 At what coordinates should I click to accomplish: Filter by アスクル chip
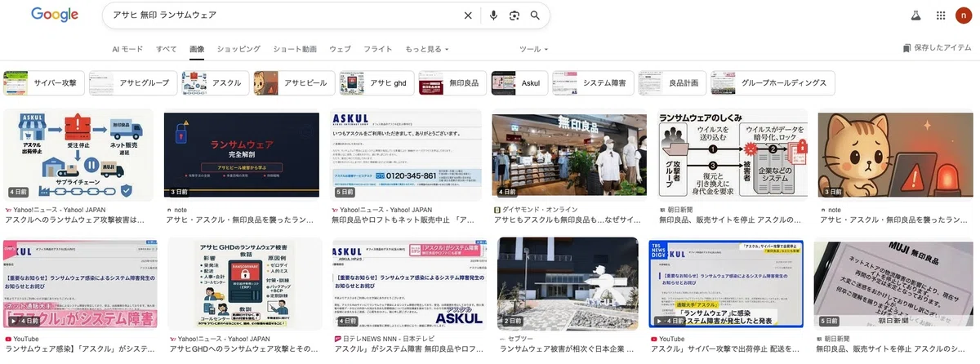click(x=215, y=83)
